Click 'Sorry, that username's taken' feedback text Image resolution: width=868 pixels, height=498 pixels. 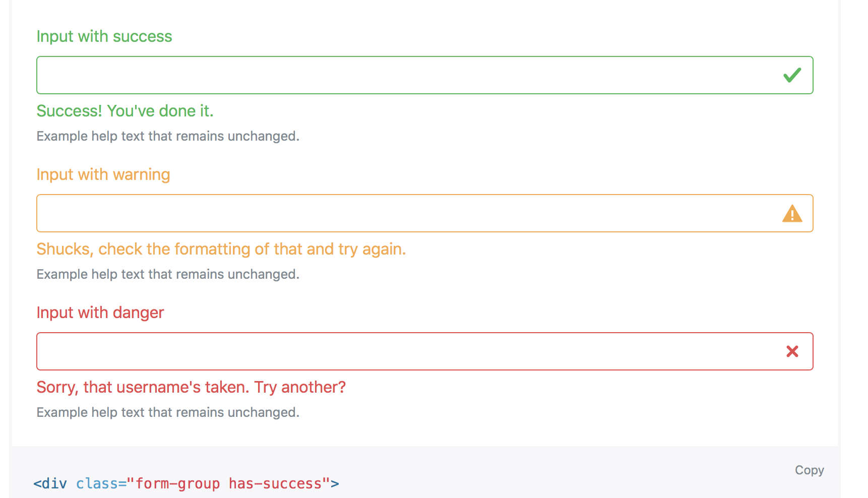pos(191,387)
